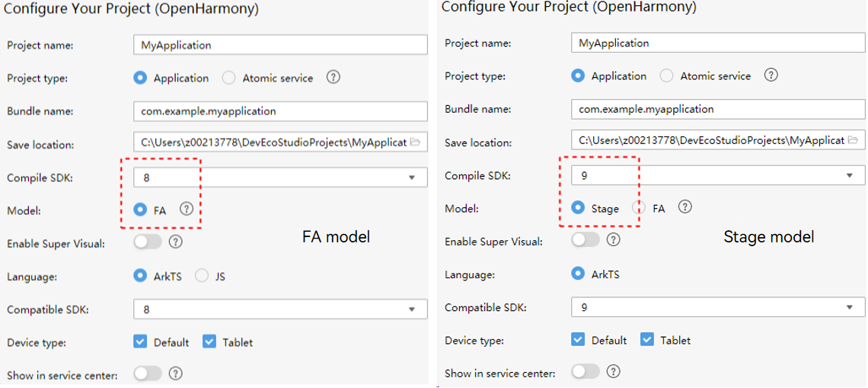This screenshot has height=388, width=868.
Task: Open Show in service center help, right panel
Action: pos(614,370)
